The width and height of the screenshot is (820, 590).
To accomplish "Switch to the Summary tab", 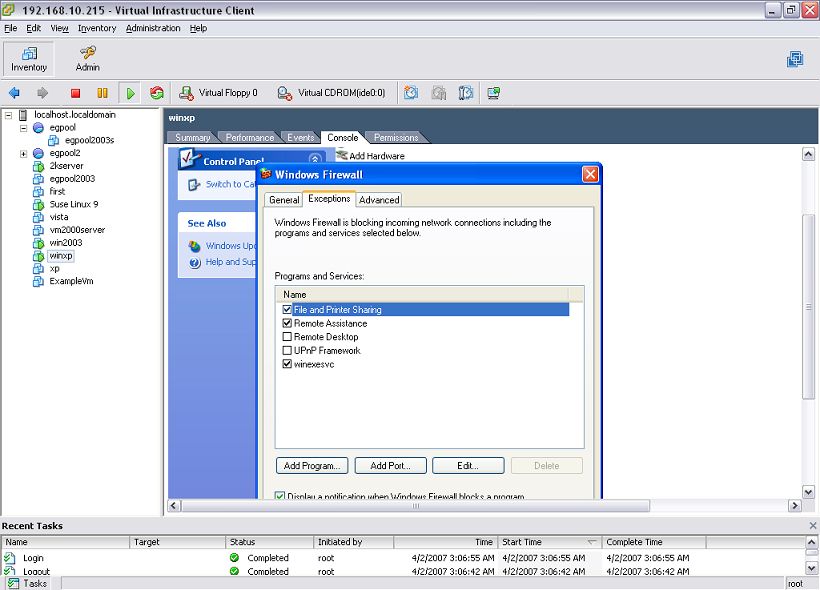I will click(192, 138).
